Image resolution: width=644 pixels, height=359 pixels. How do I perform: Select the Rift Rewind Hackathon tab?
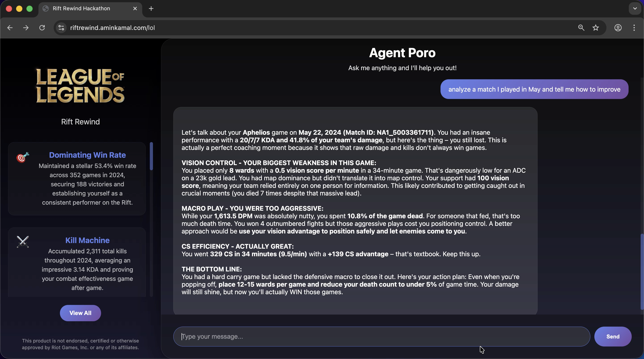click(81, 8)
